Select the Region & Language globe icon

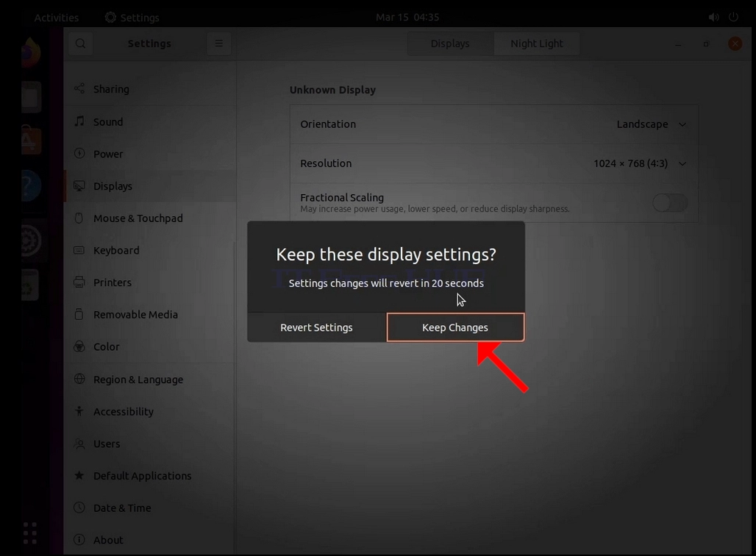click(79, 379)
